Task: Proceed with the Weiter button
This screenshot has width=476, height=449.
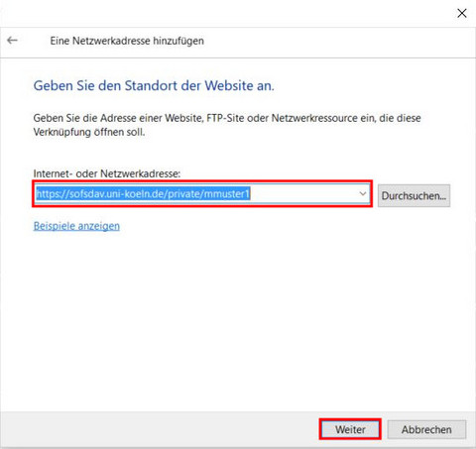Action: 350,429
